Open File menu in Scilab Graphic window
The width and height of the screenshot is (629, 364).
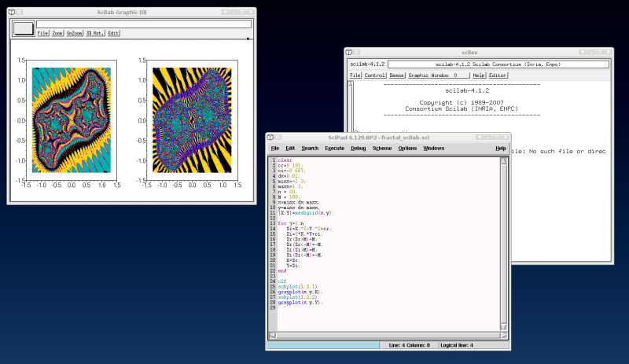(43, 33)
